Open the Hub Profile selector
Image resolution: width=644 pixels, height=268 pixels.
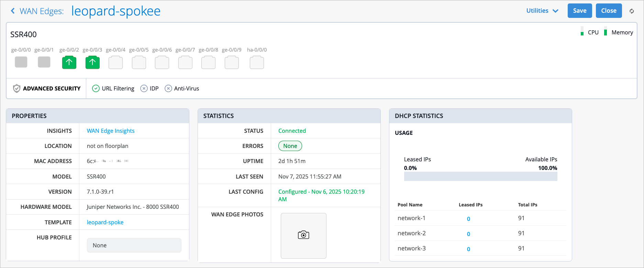coord(134,245)
